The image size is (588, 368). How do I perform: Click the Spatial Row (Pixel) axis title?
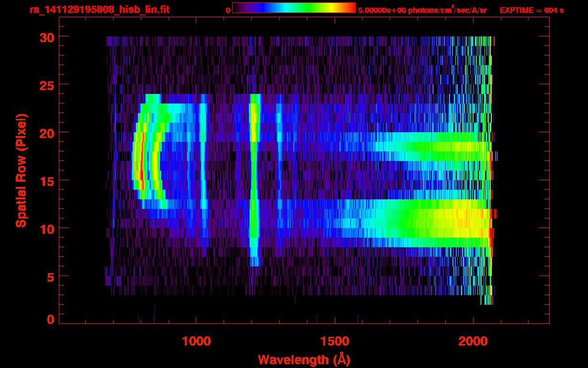click(21, 170)
